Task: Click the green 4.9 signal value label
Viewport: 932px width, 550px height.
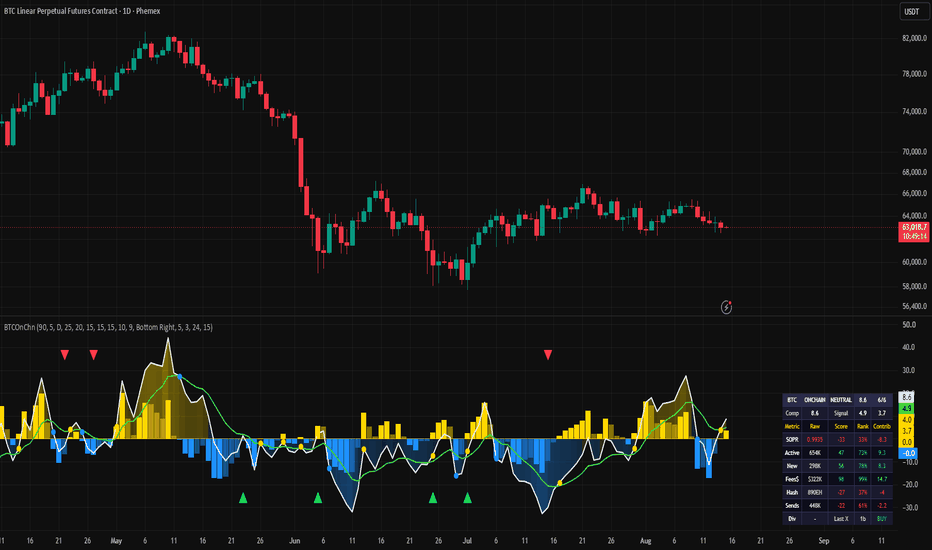Action: coord(906,408)
